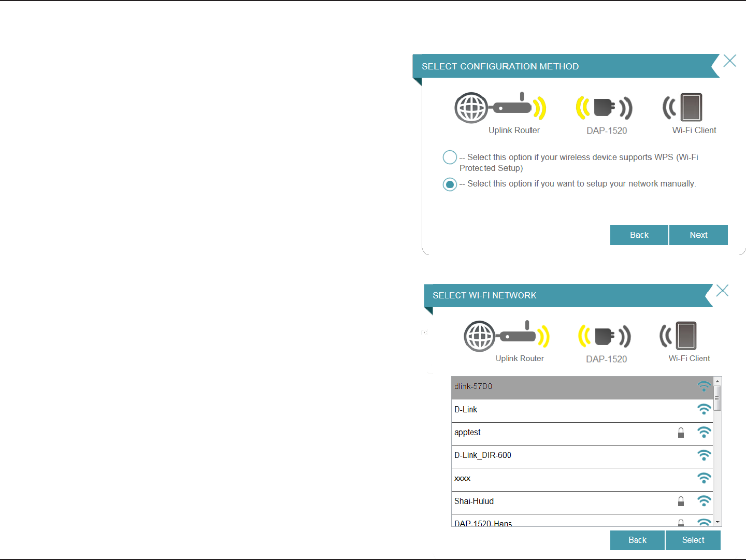Image resolution: width=746 pixels, height=560 pixels.
Task: Click the lock icon on apptest row
Action: [681, 433]
